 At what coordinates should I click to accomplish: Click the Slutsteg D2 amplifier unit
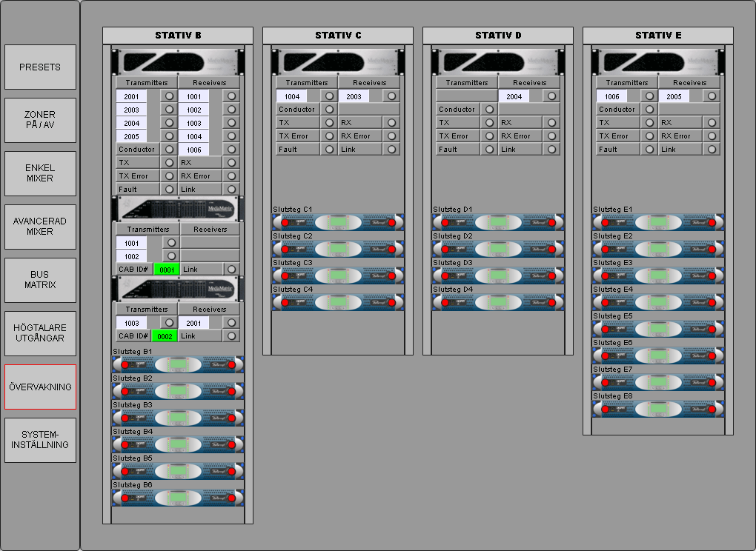pyautogui.click(x=498, y=249)
